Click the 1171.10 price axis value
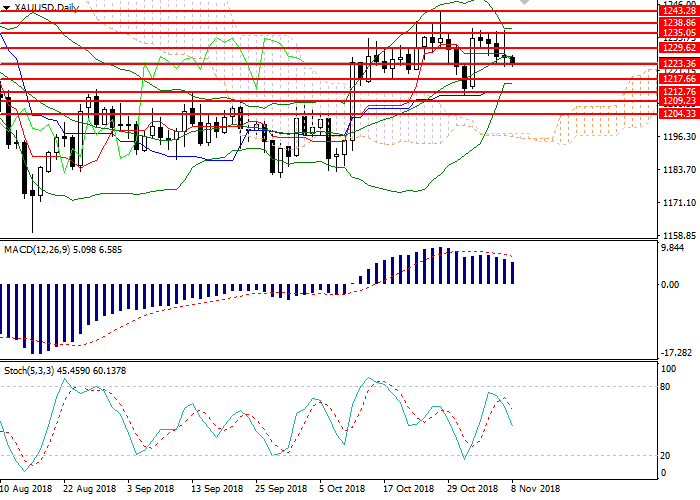700x500 pixels. (679, 203)
